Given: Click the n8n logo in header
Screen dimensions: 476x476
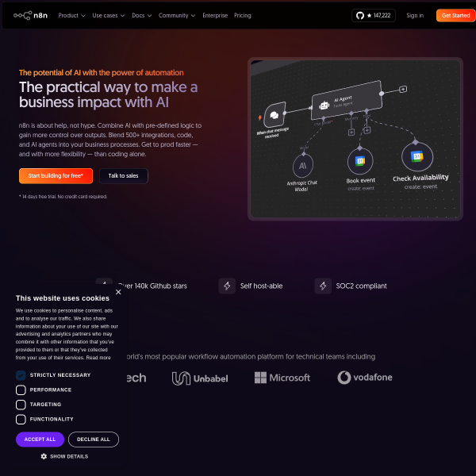Looking at the screenshot, I should tap(30, 15).
